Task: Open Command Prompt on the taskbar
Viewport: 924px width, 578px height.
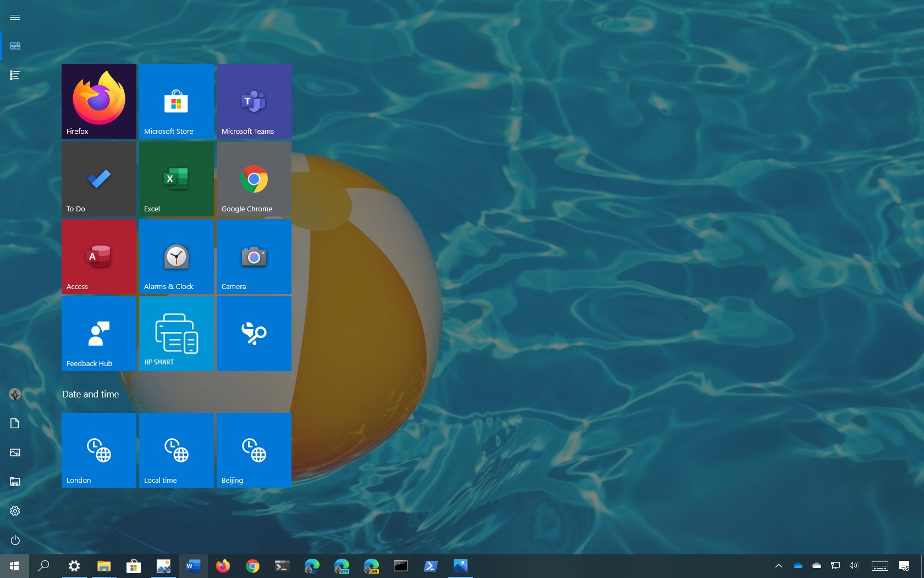Action: (401, 566)
